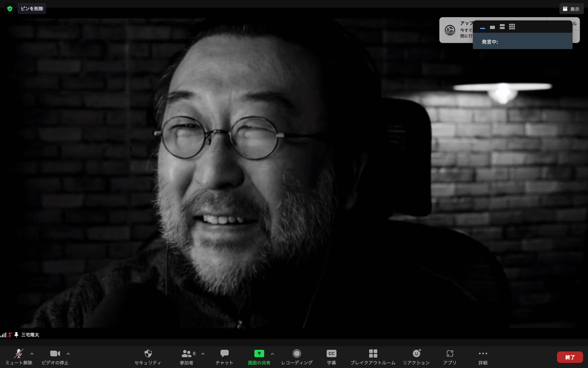The image size is (588, 368).
Task: Expand the green arrow beside 画面の共有
Action: [272, 353]
